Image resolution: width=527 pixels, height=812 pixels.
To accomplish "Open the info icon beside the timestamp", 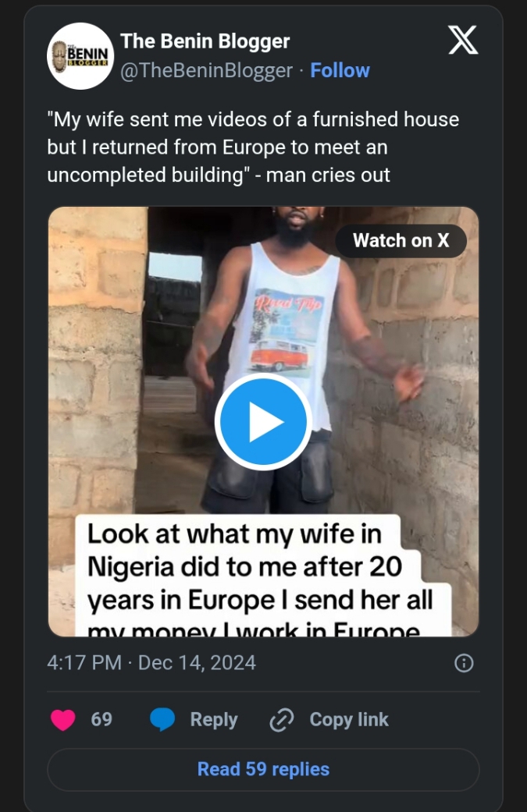I will click(463, 663).
